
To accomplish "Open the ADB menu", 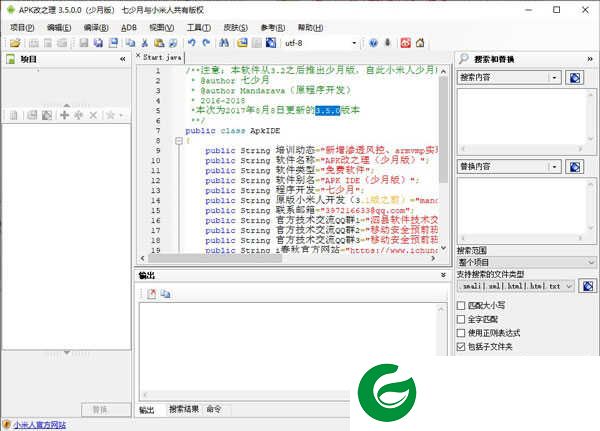I will point(129,28).
